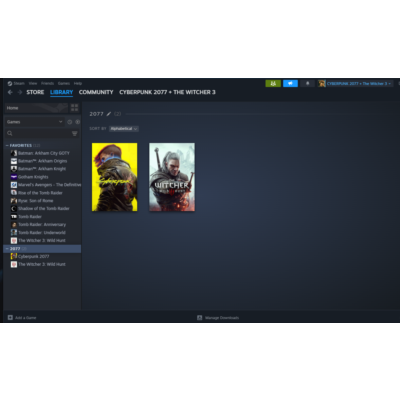Open the Community tab
This screenshot has height=400, width=400.
[96, 92]
